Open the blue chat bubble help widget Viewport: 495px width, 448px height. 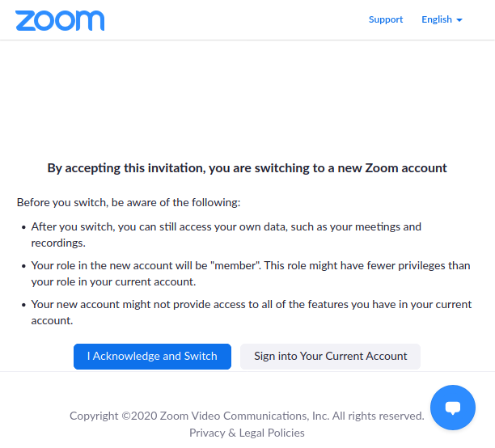pyautogui.click(x=453, y=408)
